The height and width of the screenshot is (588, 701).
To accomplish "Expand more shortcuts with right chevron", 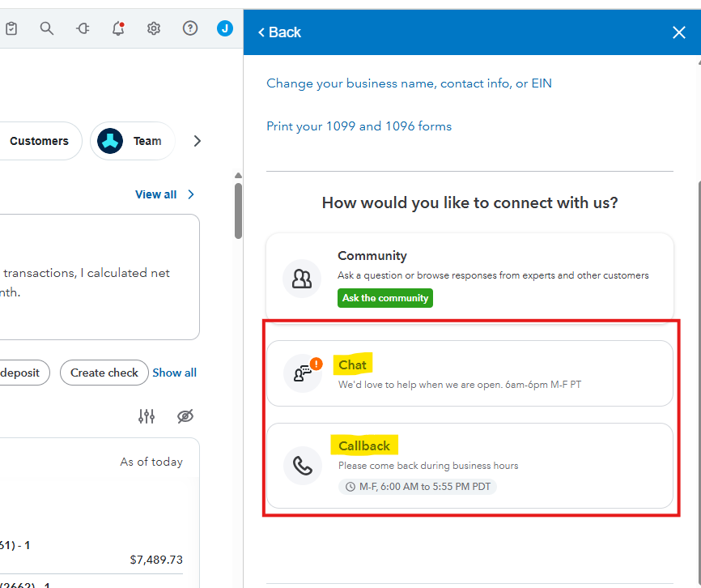I will (x=197, y=141).
